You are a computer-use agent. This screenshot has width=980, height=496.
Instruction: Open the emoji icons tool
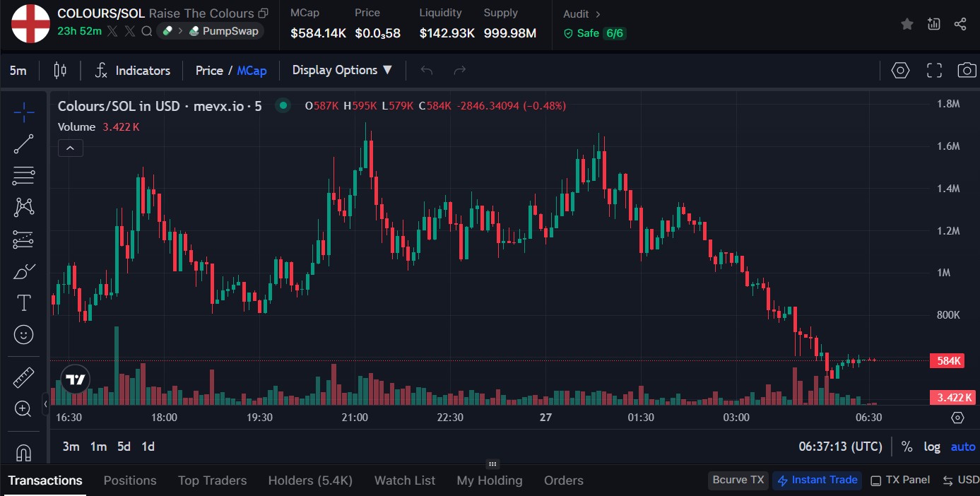(24, 335)
